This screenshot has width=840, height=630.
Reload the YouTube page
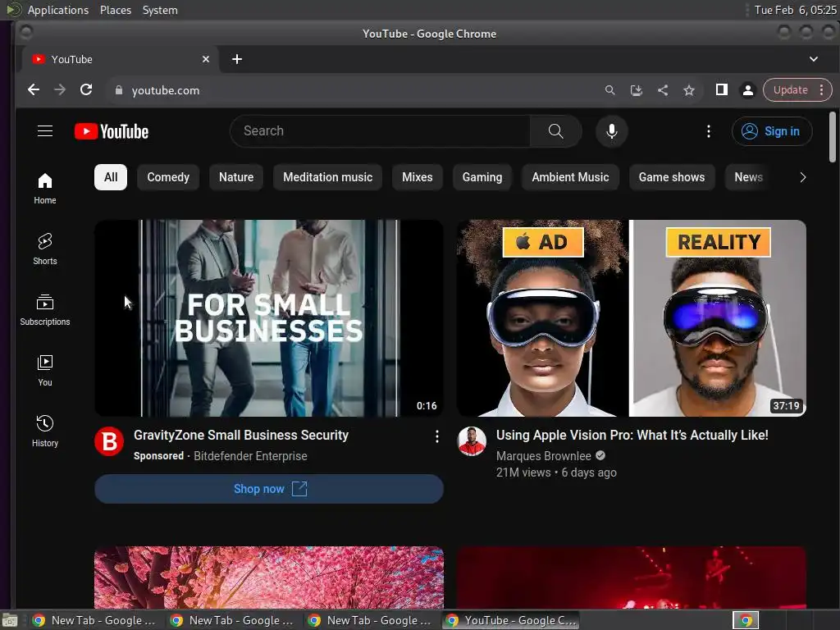[86, 90]
